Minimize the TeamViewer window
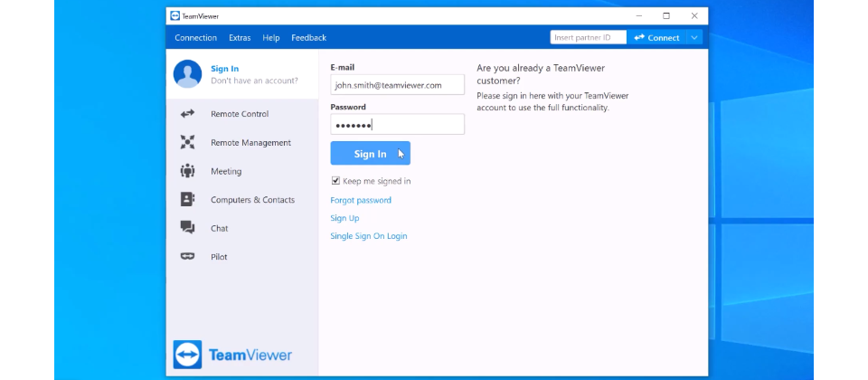Screen dimensions: 868x380 [x=639, y=16]
